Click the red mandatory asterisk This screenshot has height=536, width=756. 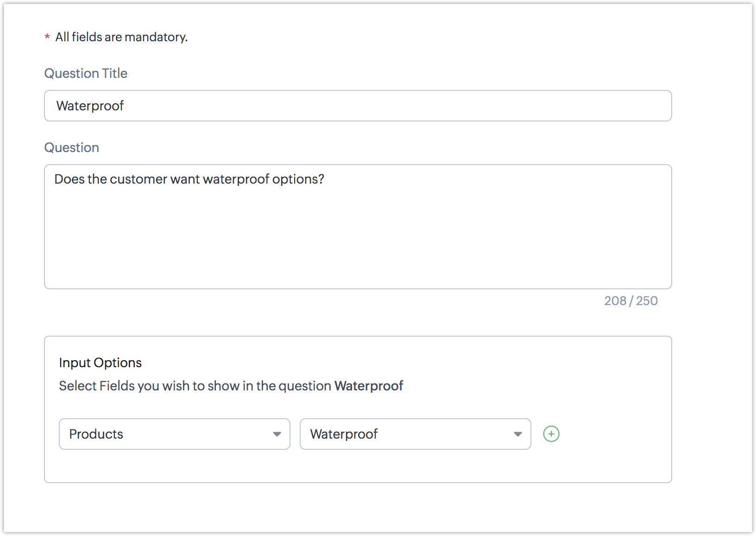(47, 37)
